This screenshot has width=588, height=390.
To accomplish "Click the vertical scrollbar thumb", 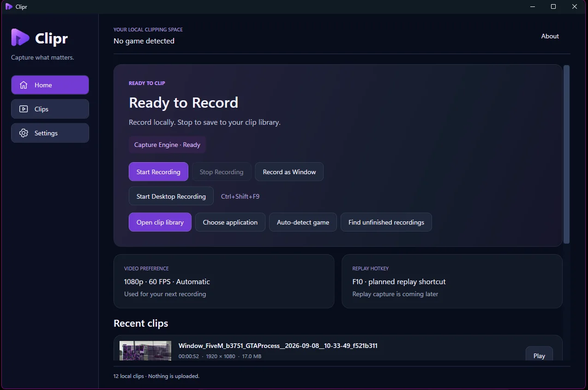I will pos(567,154).
